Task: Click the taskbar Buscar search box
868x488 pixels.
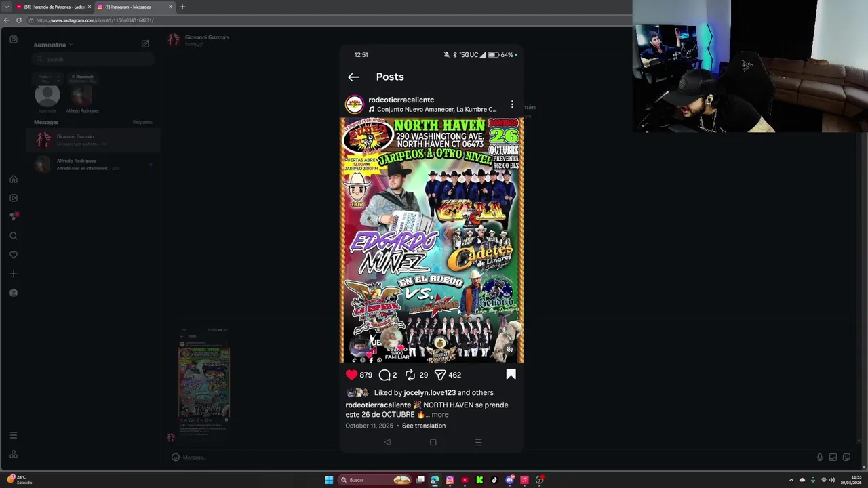Action: (x=375, y=480)
